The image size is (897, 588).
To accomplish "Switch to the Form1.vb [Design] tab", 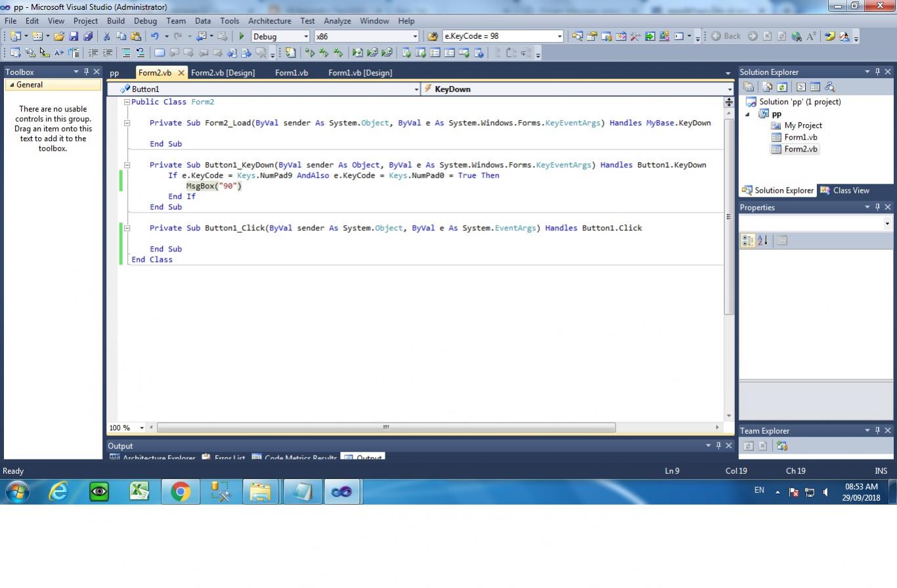I will pos(360,73).
